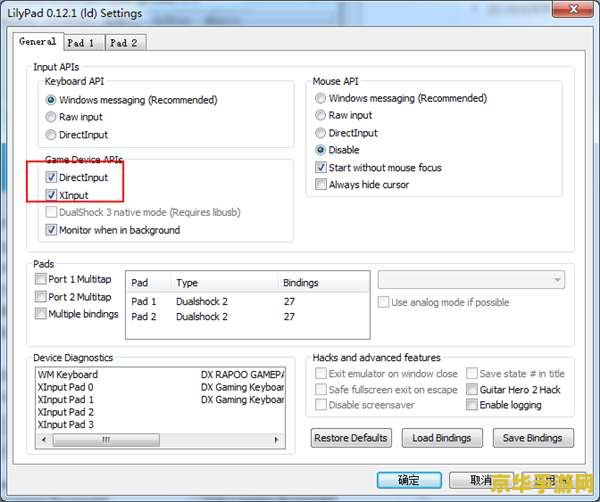Toggle Start without mouse focus checkbox
Viewport: 600px width, 502px height.
321,168
